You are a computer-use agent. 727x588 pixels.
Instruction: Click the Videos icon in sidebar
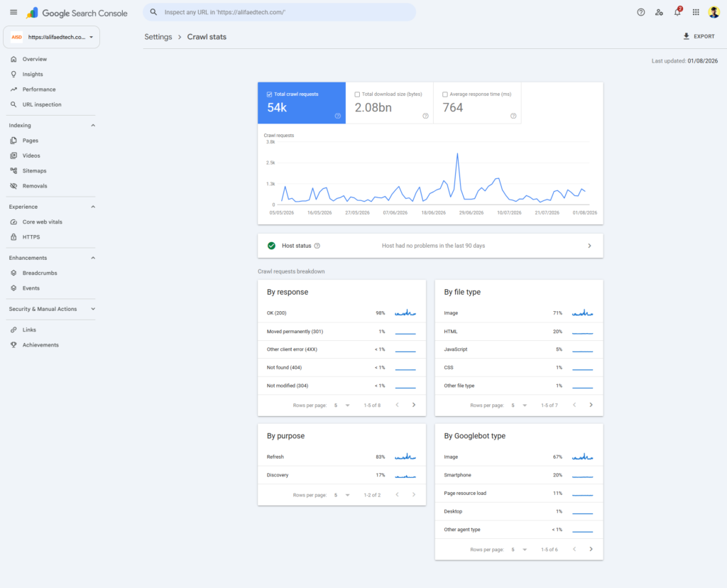point(13,156)
